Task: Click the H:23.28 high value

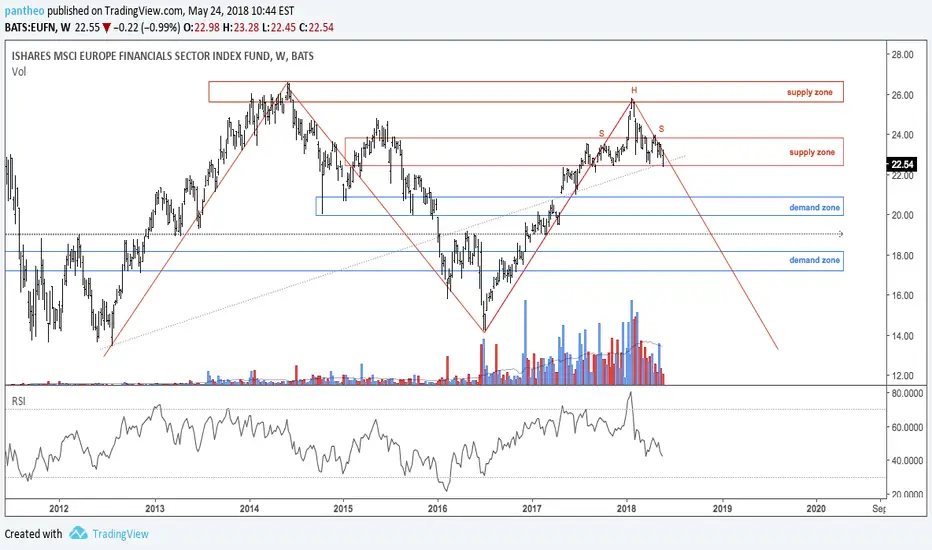Action: [x=241, y=27]
